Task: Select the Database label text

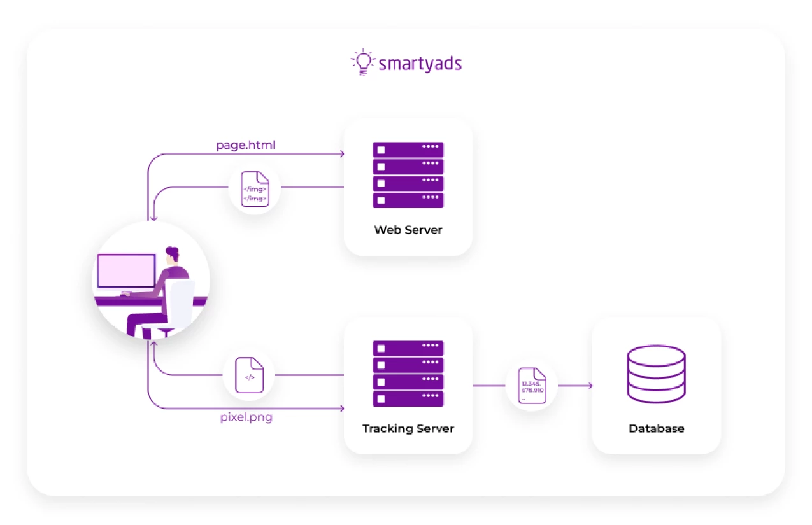Action: pyautogui.click(x=656, y=428)
